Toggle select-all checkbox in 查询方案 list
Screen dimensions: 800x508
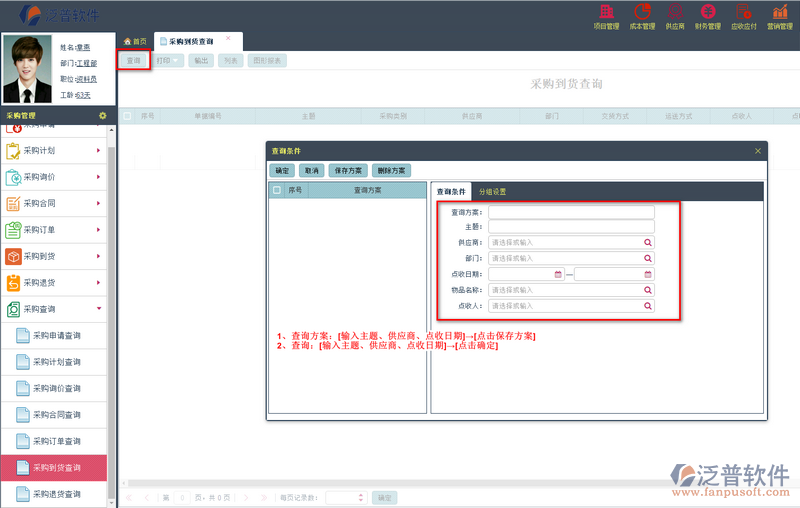click(x=277, y=190)
